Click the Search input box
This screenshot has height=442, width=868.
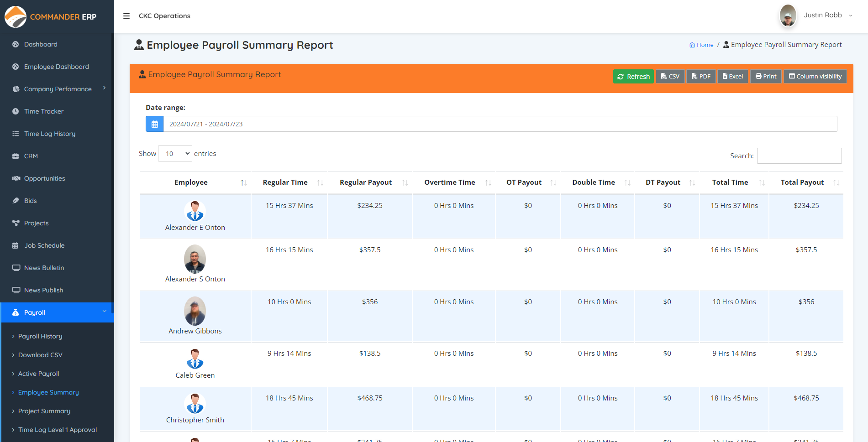(799, 156)
